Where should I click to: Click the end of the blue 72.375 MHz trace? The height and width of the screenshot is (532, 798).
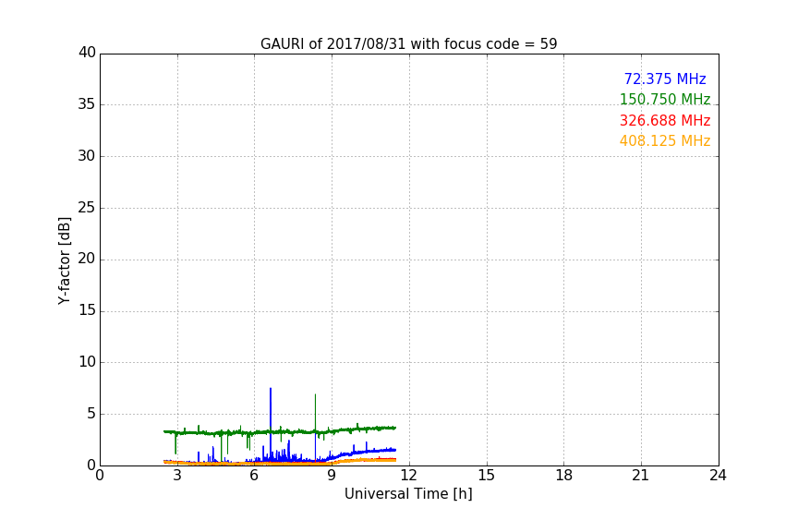click(395, 450)
